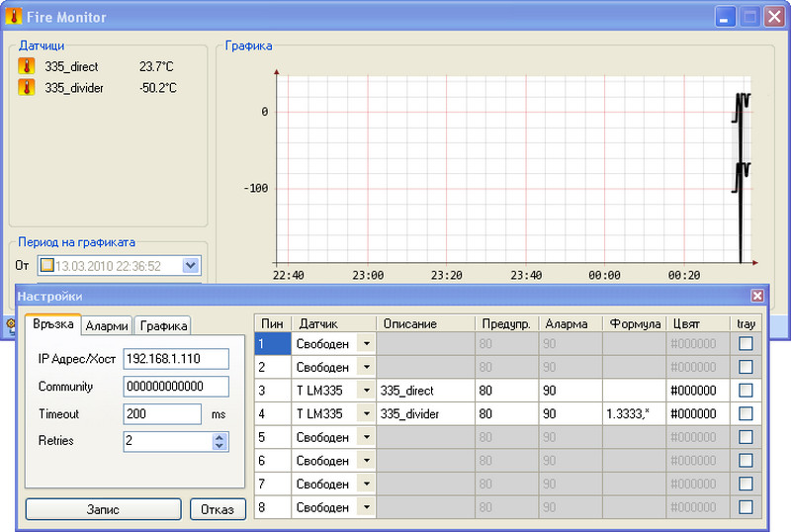The height and width of the screenshot is (532, 791).
Task: Toggle tray checkbox for pin 4
Action: coord(746,414)
